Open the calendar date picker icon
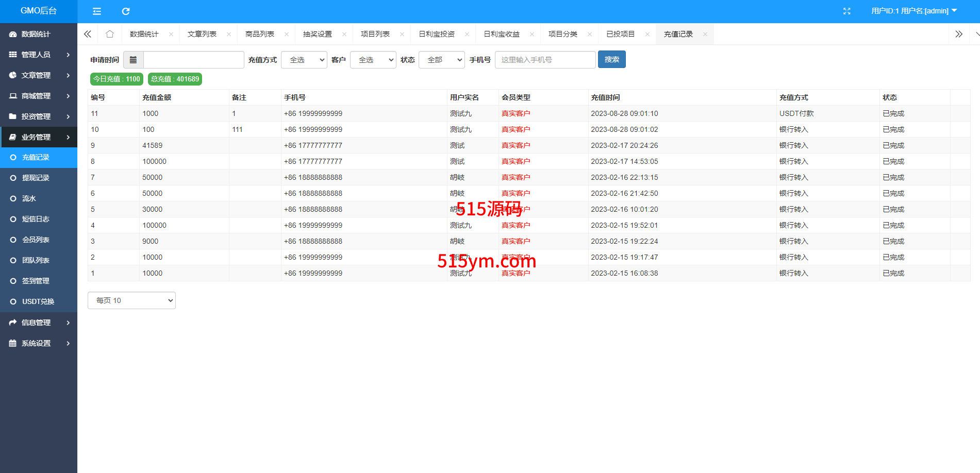This screenshot has width=980, height=473. coord(133,60)
